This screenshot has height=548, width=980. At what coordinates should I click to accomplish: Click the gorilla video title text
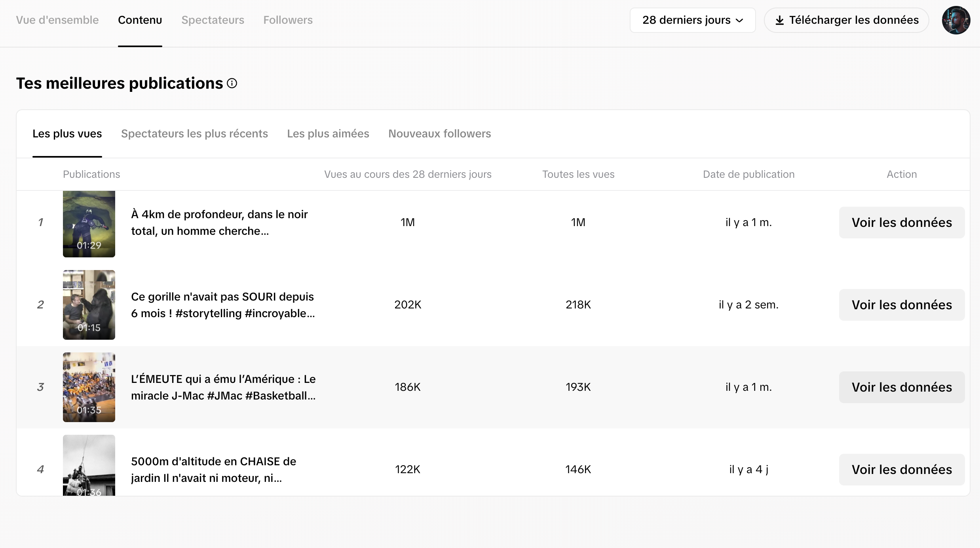[x=222, y=305]
